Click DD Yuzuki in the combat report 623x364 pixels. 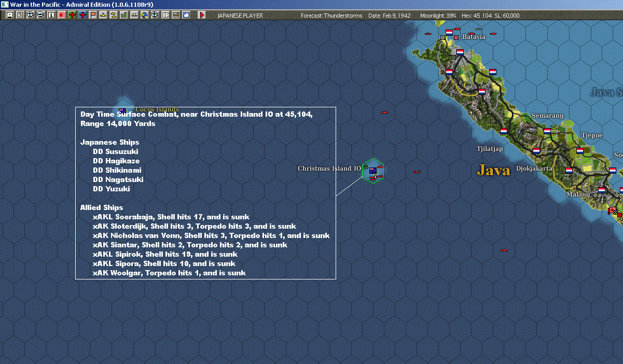pos(112,189)
